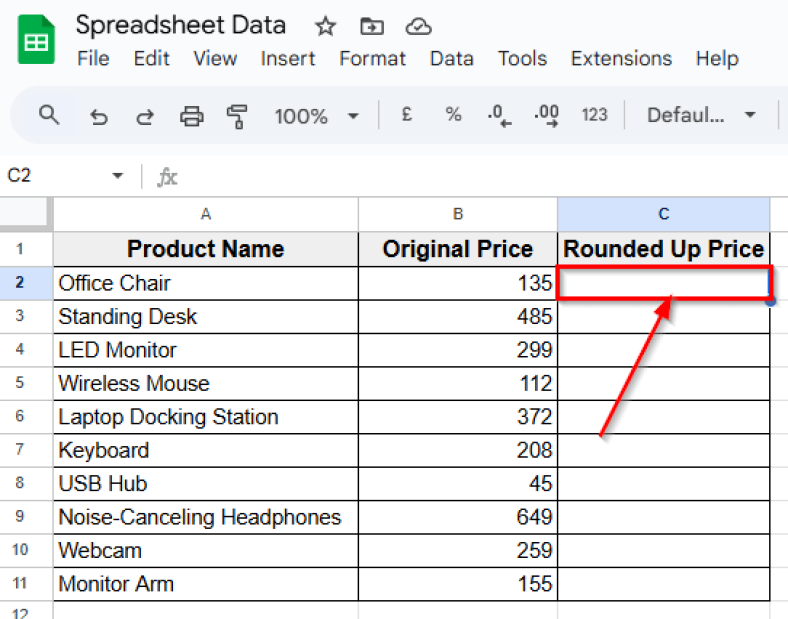Star the Spreadsheet Data document
The image size is (788, 619).
(x=325, y=26)
